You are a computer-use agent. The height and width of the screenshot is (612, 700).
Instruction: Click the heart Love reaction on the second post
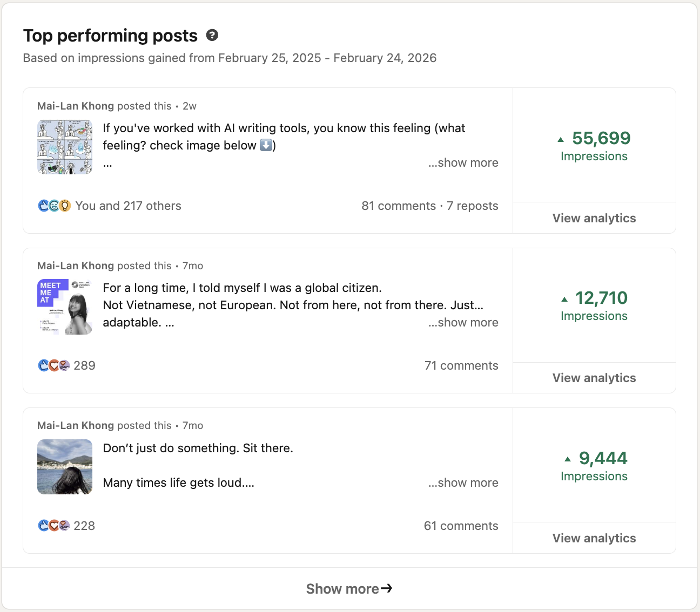point(54,365)
